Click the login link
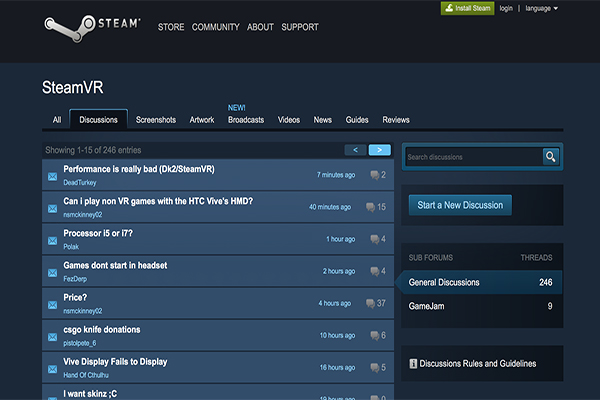This screenshot has width=600, height=400. (x=506, y=8)
